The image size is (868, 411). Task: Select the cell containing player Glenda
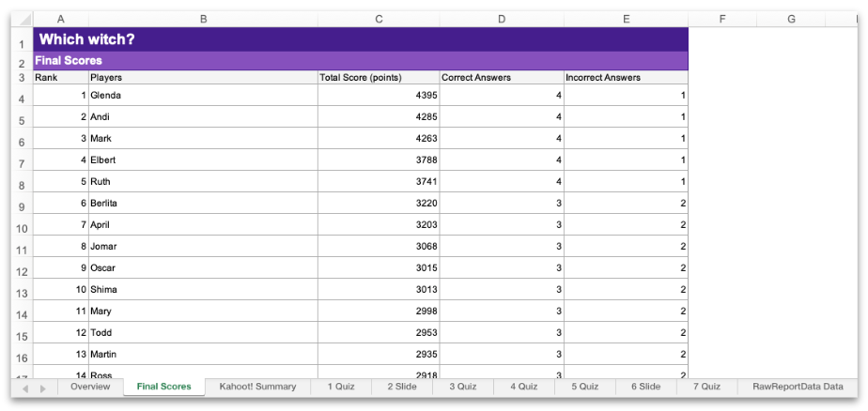click(x=203, y=96)
